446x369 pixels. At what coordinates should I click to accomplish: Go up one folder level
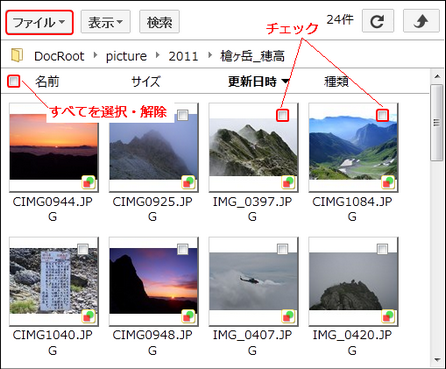click(421, 21)
